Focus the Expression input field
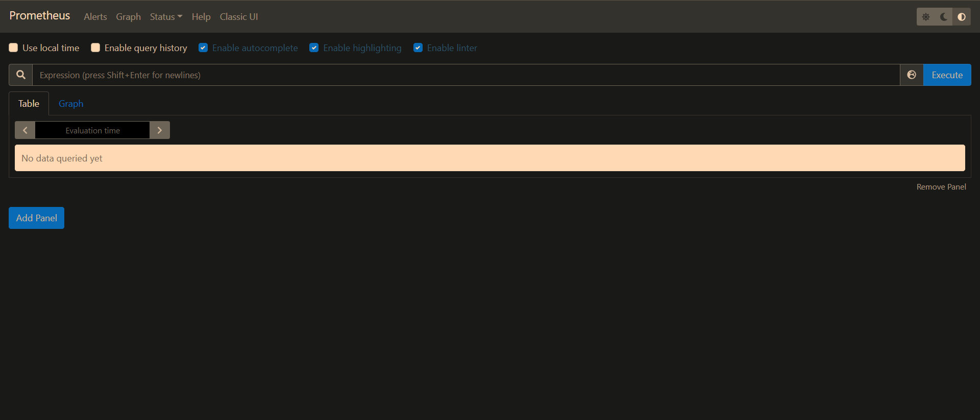The height and width of the screenshot is (420, 980). tap(466, 75)
